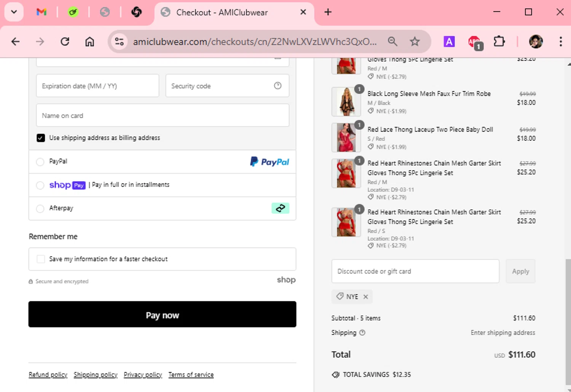
Task: Open the purple A extension
Action: point(449,41)
